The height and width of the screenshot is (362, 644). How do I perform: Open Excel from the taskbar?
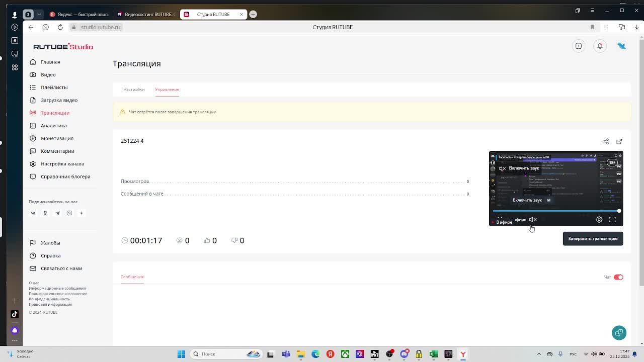433,354
